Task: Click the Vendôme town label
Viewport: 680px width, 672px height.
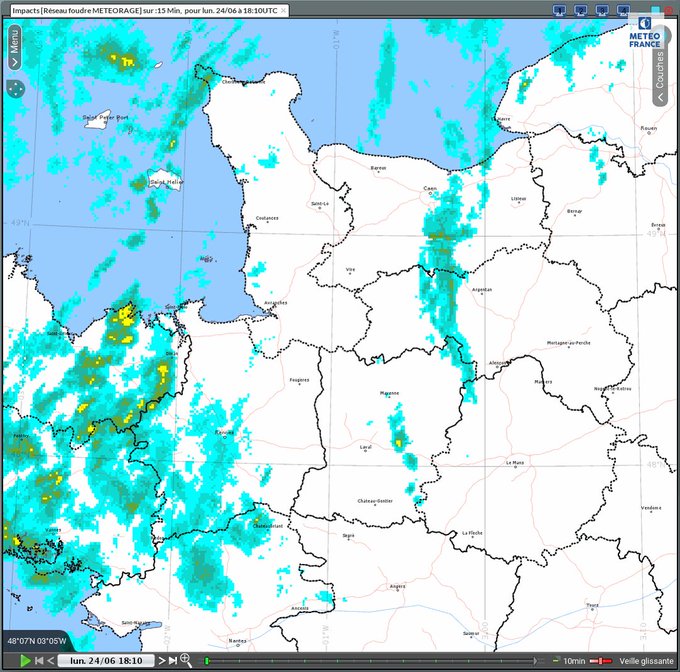Action: 651,508
